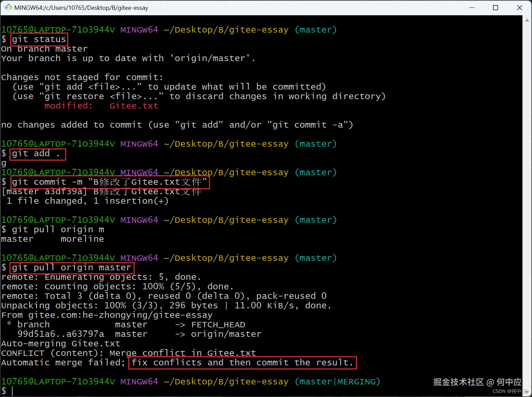Click the '99d51a6..a63797a master' line
532x397 pixels.
(x=139, y=334)
